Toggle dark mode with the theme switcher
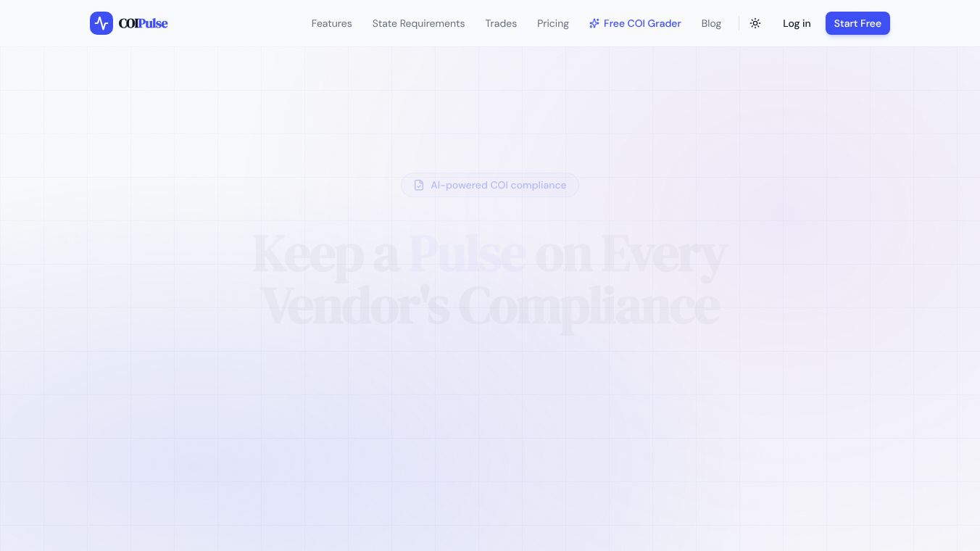 tap(755, 23)
